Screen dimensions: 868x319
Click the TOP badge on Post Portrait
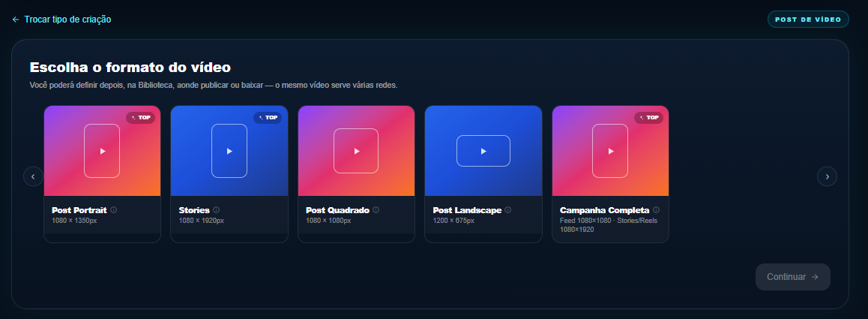[x=141, y=118]
